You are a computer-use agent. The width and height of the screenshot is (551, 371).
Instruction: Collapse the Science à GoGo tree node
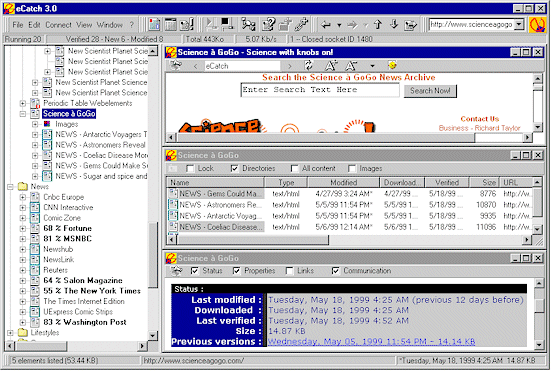[x=23, y=114]
